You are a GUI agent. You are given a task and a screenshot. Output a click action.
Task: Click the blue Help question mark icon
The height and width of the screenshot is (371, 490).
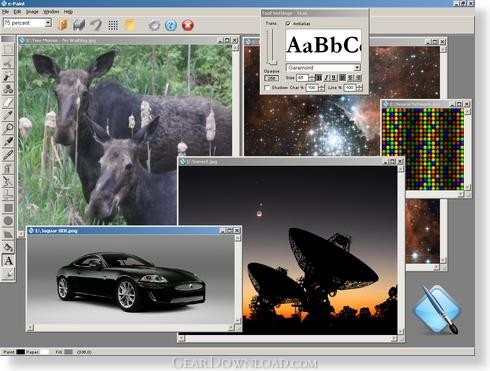(171, 25)
